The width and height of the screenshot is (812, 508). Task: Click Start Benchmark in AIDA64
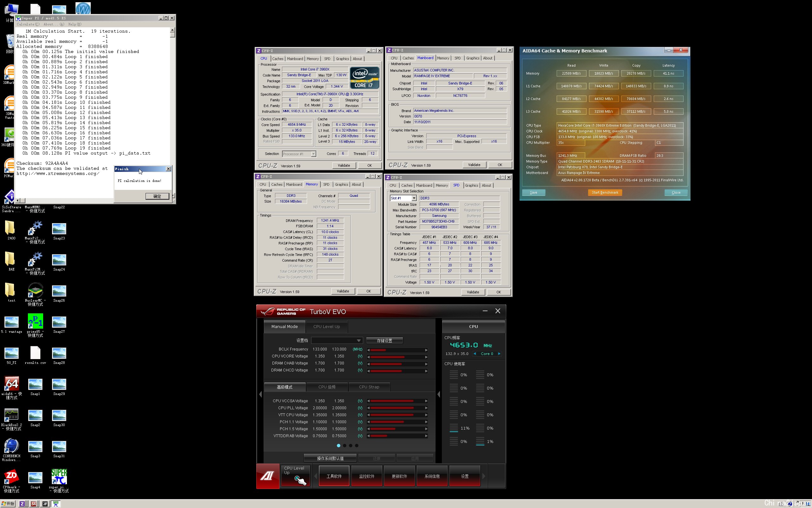coord(605,192)
